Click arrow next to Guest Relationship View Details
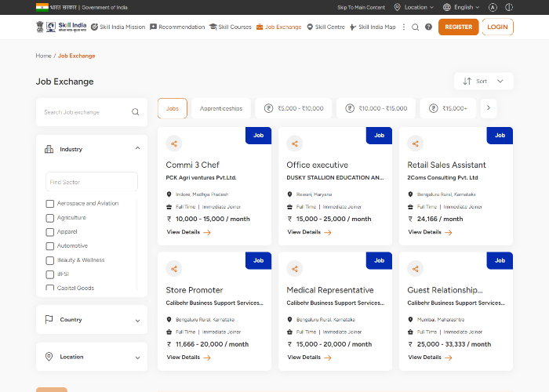 (x=449, y=358)
